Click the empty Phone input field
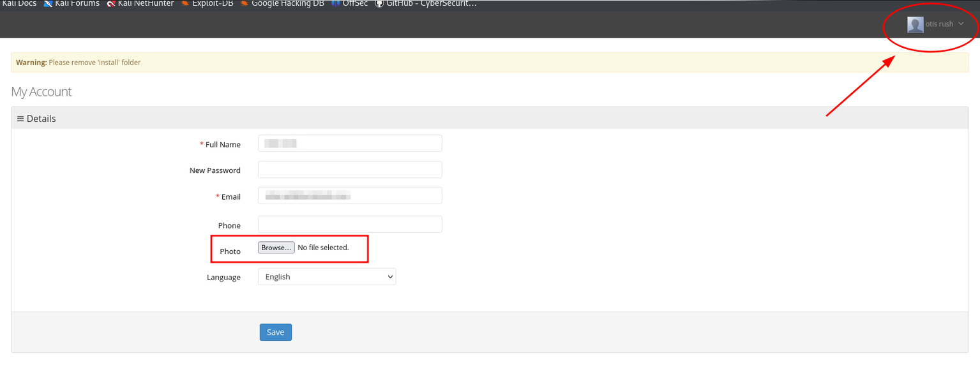 350,225
